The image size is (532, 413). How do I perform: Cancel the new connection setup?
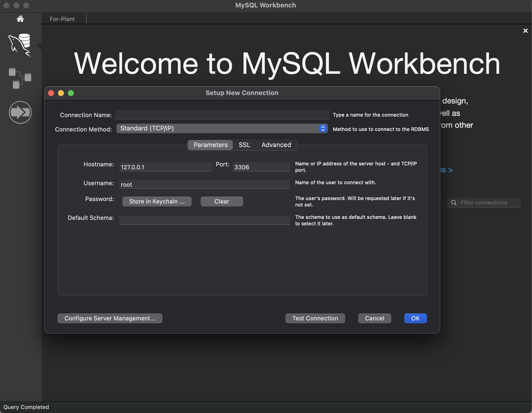coord(374,318)
